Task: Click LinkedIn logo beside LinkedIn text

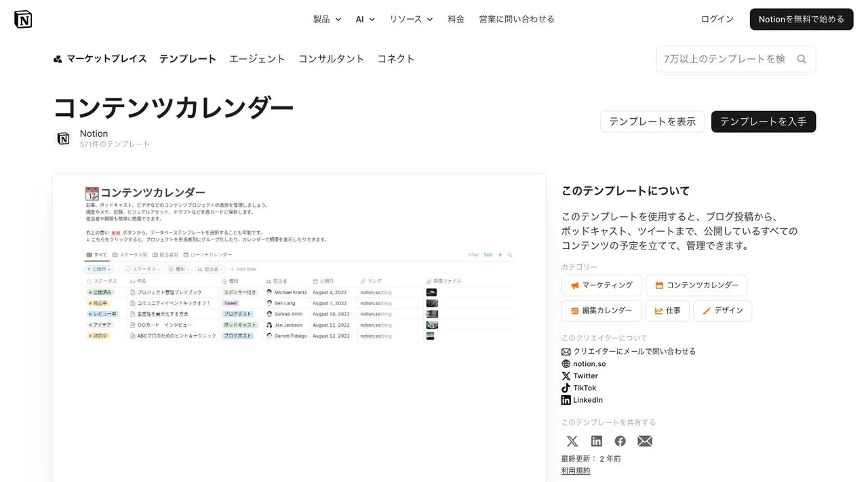Action: (x=566, y=400)
